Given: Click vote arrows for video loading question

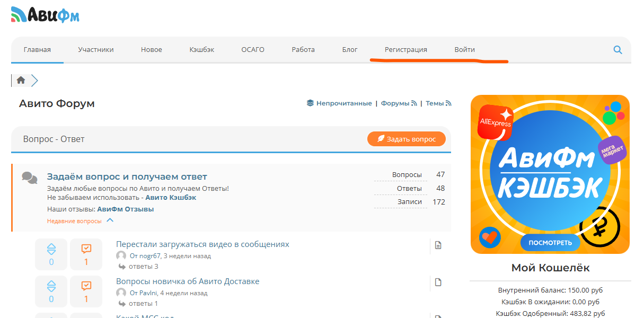Looking at the screenshot, I should tap(51, 249).
